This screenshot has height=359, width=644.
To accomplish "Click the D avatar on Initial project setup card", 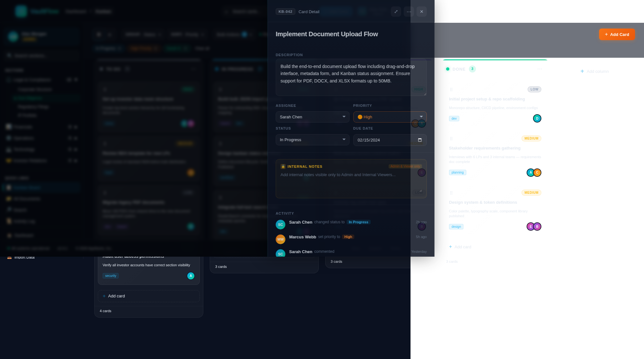I will (x=537, y=118).
